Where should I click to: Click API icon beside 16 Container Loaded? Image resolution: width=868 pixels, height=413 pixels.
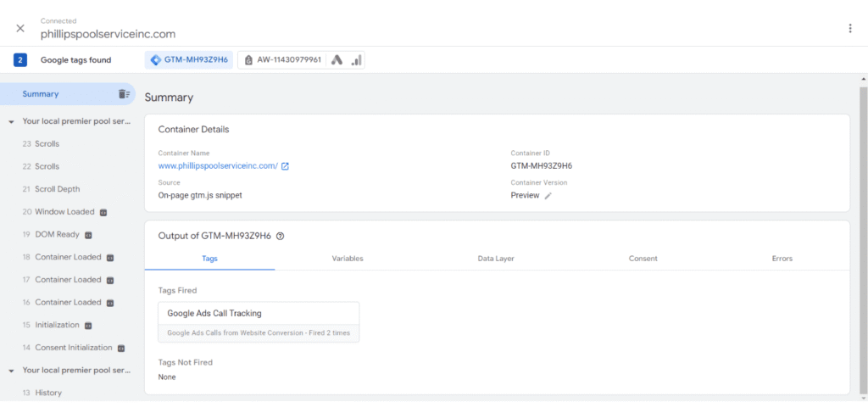tap(109, 303)
